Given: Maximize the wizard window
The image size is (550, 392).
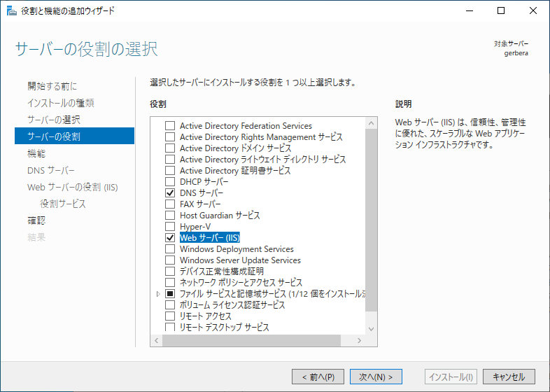Looking at the screenshot, I should pyautogui.click(x=501, y=11).
